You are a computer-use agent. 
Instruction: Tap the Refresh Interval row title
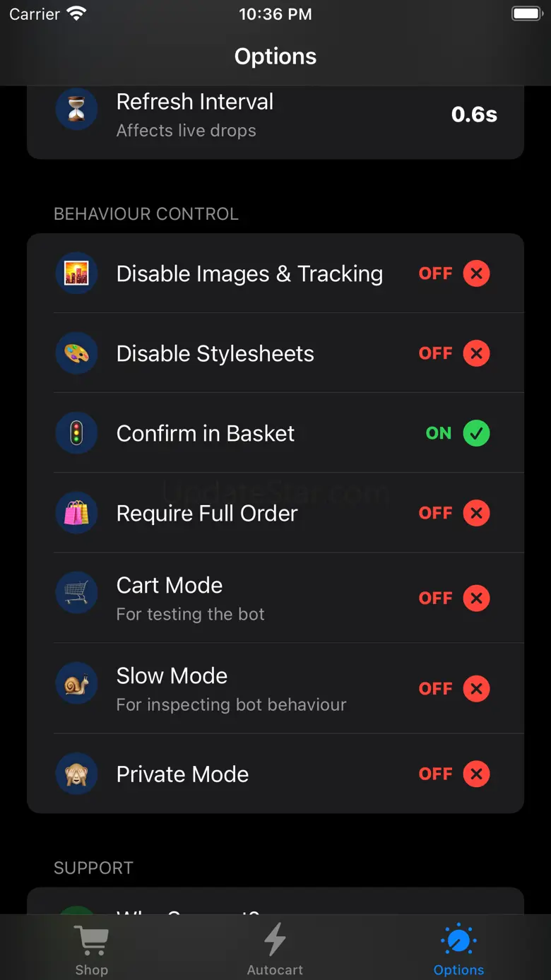(195, 102)
